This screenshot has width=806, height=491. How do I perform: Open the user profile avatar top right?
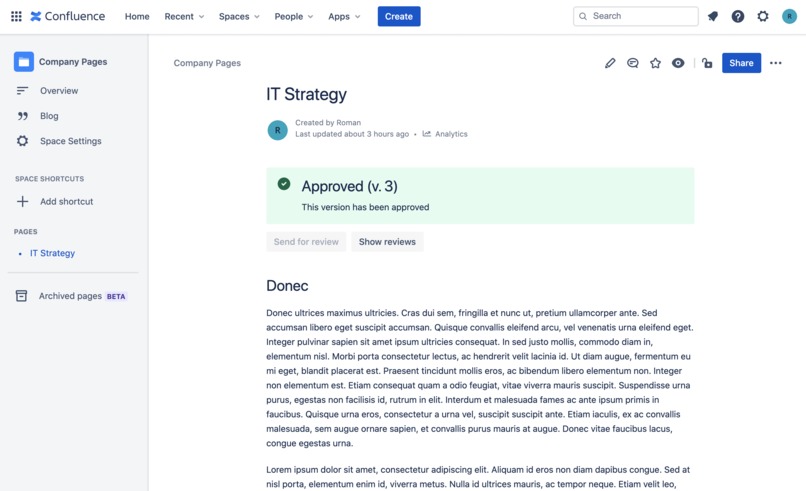pos(789,16)
